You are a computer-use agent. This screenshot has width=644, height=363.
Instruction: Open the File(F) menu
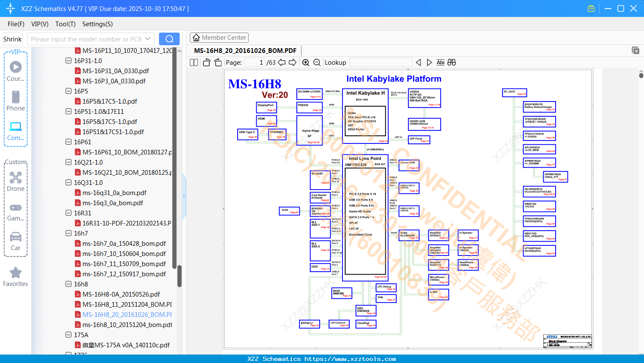point(16,24)
